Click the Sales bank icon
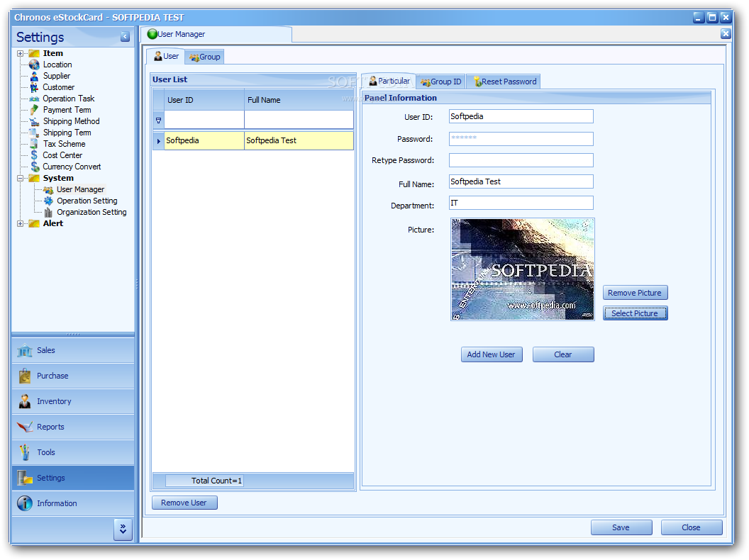Viewport: 749px width, 560px height. [x=24, y=350]
